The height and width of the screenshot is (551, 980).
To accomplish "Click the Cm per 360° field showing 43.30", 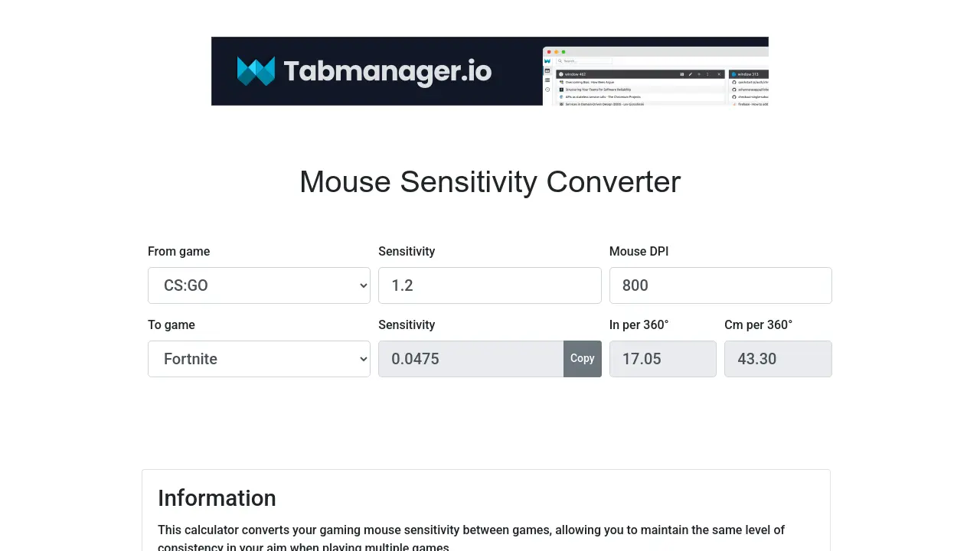I will 777,359.
